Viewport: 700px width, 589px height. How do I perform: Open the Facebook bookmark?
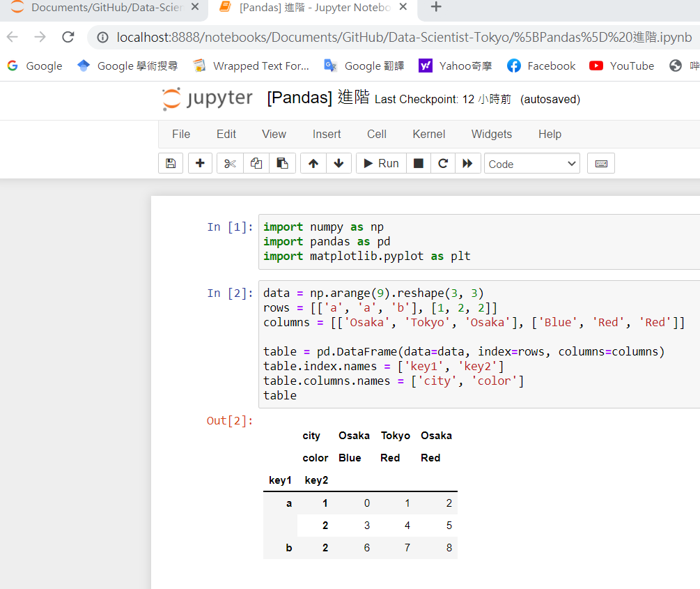(541, 66)
